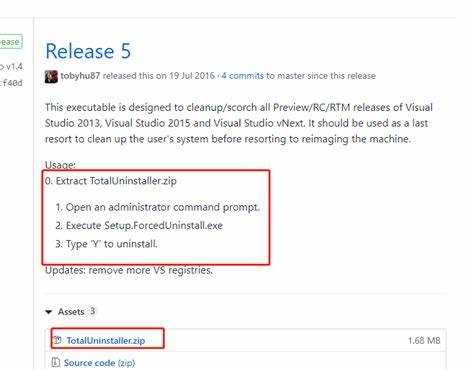View the 4 commits link
474x370 pixels.
click(x=243, y=76)
